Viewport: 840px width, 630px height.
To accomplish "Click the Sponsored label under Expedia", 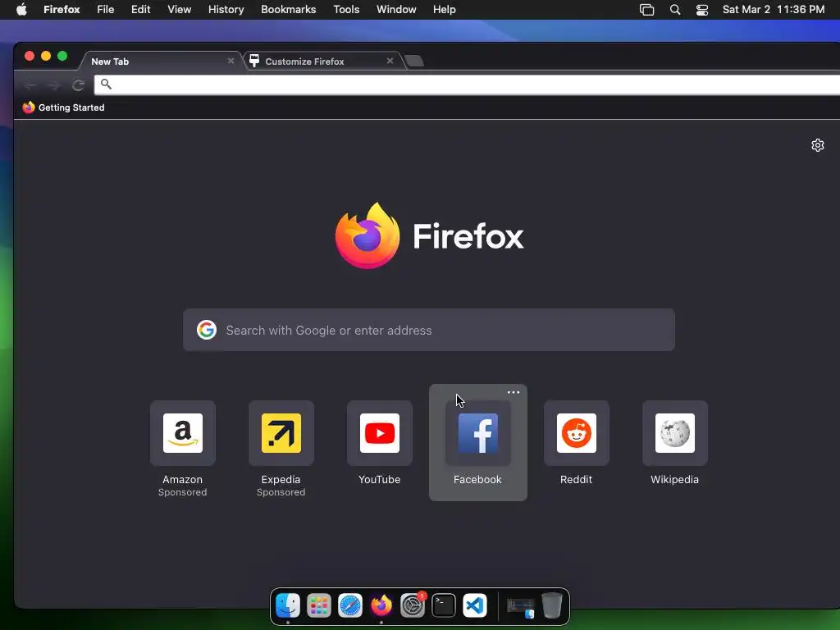I will pyautogui.click(x=281, y=492).
